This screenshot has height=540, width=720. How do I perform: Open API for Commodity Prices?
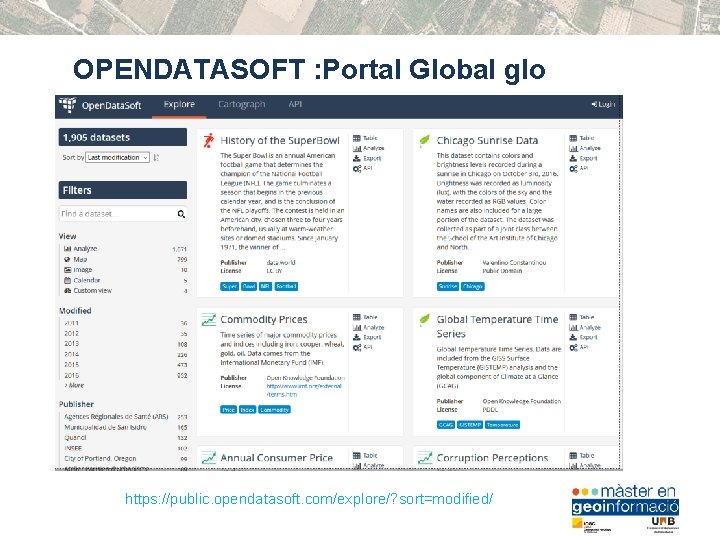[362, 348]
